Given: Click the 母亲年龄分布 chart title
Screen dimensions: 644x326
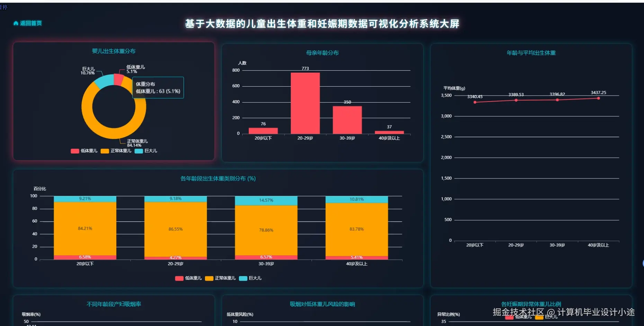Looking at the screenshot, I should (x=322, y=53).
